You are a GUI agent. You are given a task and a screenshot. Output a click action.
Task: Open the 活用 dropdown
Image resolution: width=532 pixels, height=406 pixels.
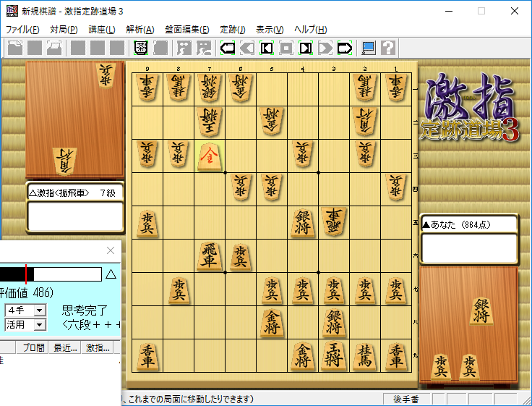coord(39,325)
